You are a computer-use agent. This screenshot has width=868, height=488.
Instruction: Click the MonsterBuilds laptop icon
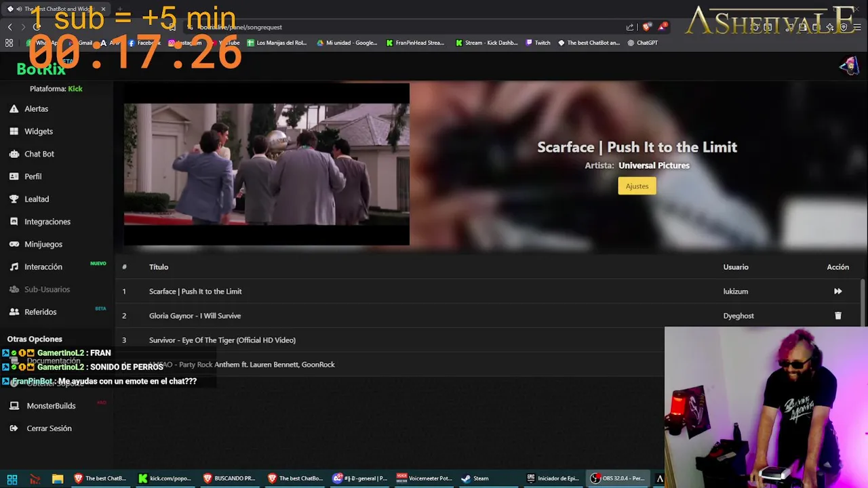click(x=14, y=406)
